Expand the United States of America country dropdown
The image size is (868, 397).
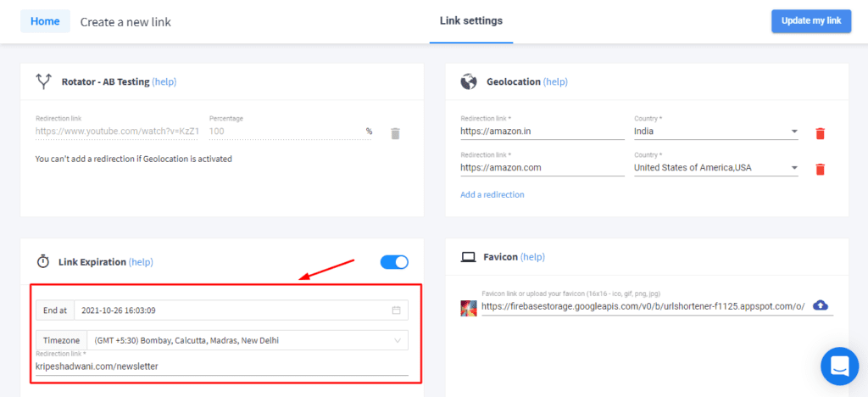[794, 168]
